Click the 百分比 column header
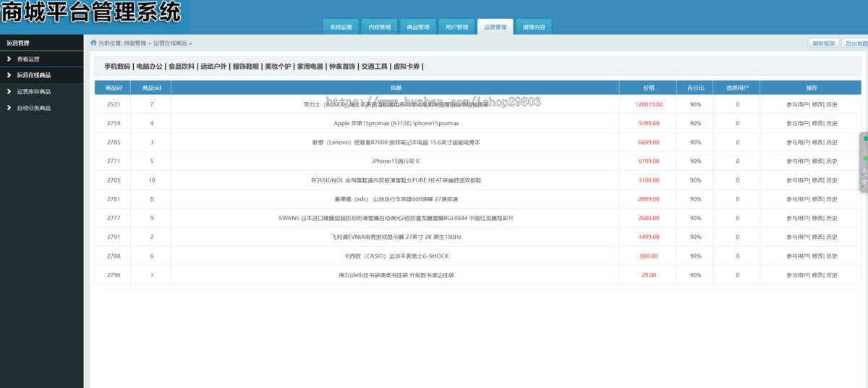The height and width of the screenshot is (388, 868). [x=695, y=88]
